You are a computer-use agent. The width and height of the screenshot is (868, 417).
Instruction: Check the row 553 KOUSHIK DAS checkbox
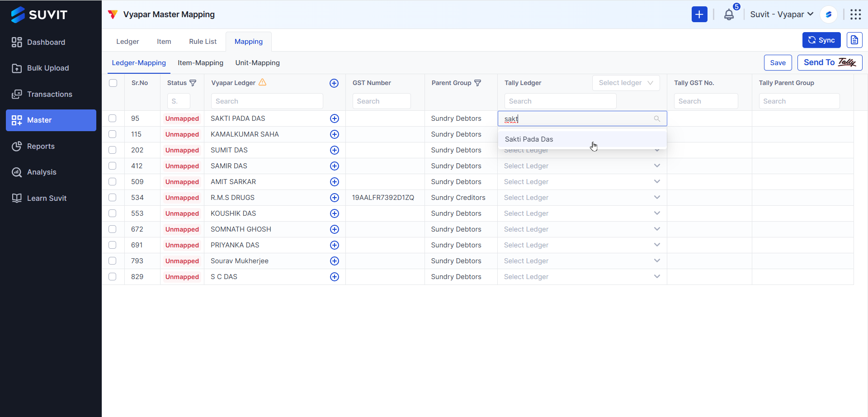pos(113,213)
